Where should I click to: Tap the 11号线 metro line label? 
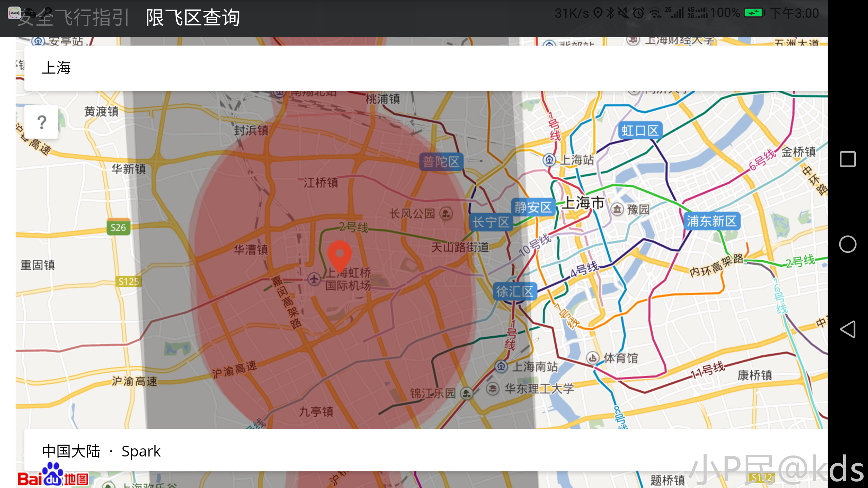coord(708,370)
